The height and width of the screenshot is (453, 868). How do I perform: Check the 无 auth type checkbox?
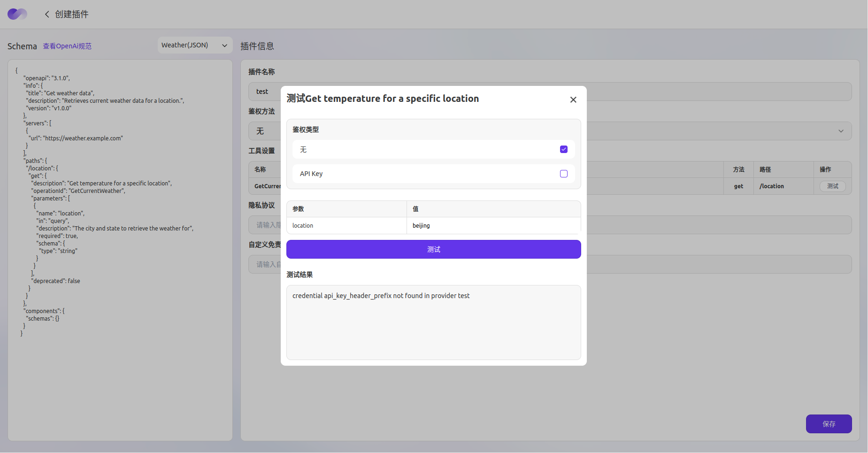click(x=564, y=149)
